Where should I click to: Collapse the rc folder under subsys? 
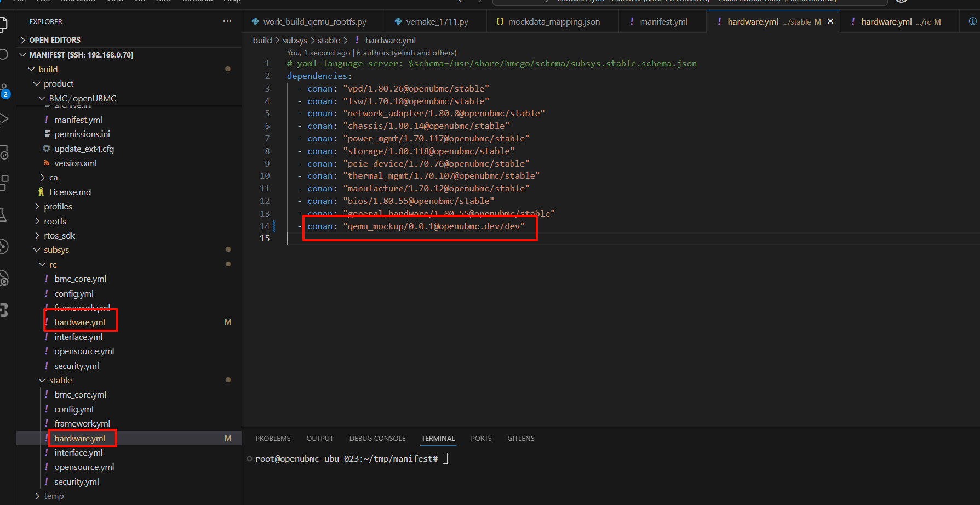[x=53, y=265]
